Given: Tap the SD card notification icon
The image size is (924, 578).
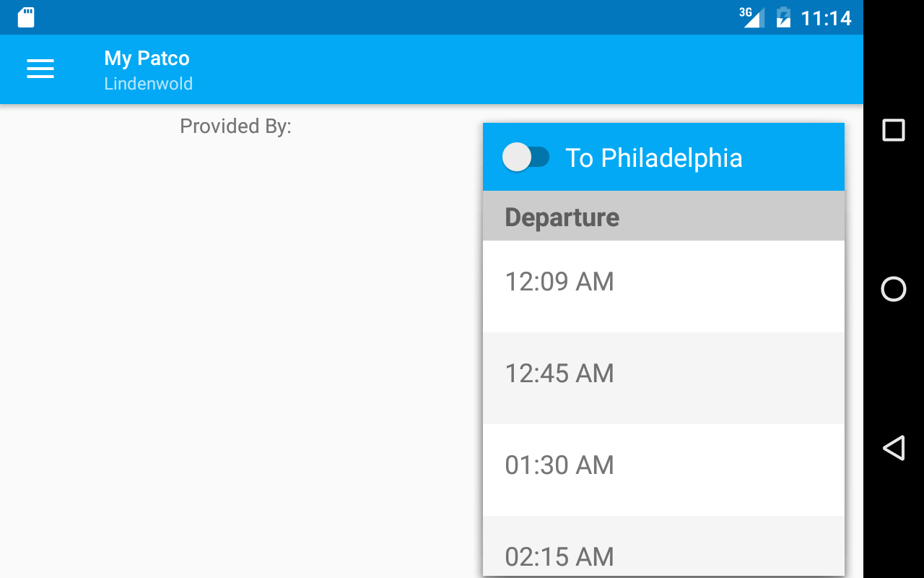Looking at the screenshot, I should click(26, 17).
